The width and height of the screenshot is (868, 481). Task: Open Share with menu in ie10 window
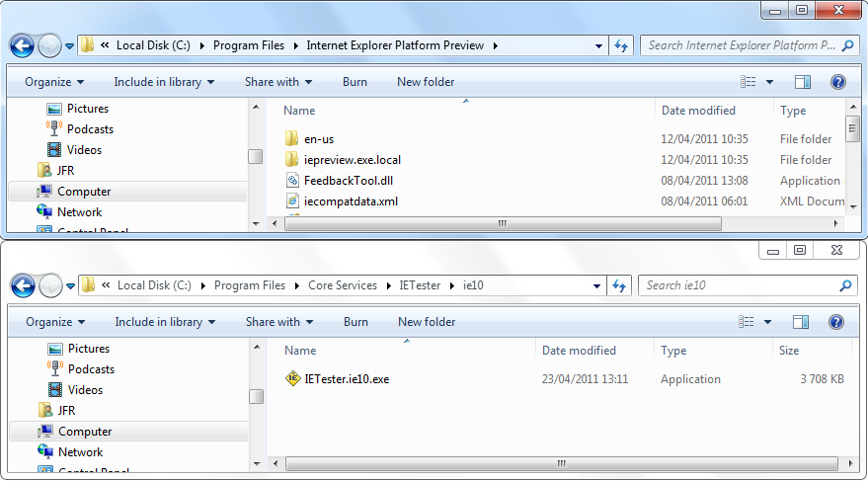pyautogui.click(x=279, y=322)
